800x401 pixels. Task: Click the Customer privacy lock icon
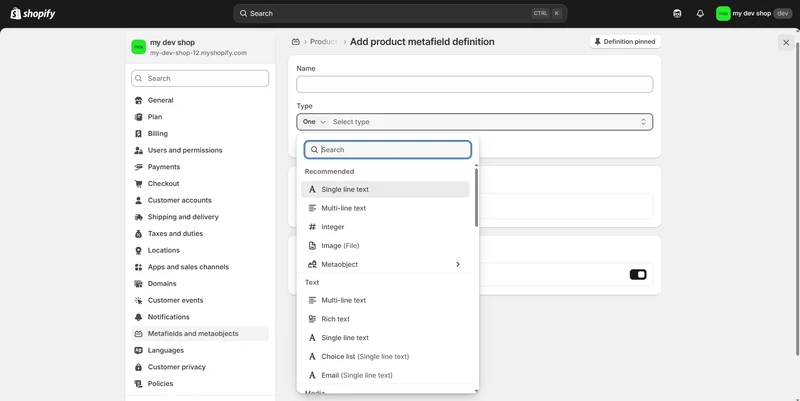point(138,367)
